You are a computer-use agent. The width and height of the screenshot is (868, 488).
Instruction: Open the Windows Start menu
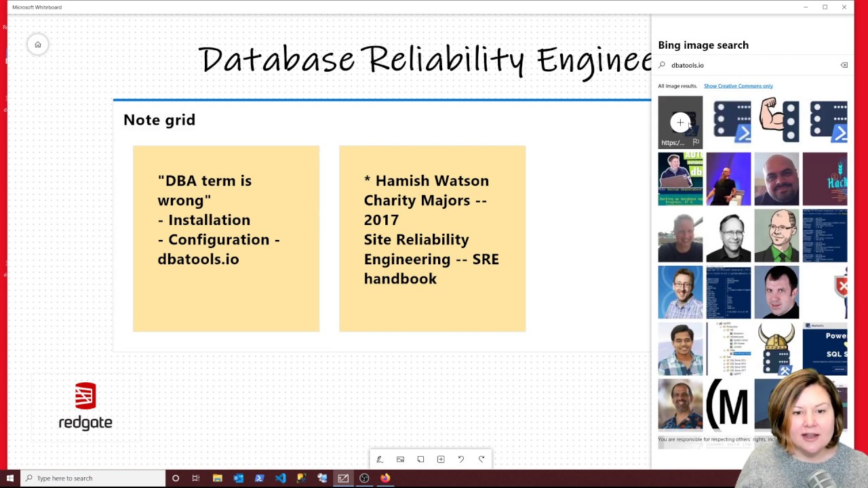[x=9, y=478]
